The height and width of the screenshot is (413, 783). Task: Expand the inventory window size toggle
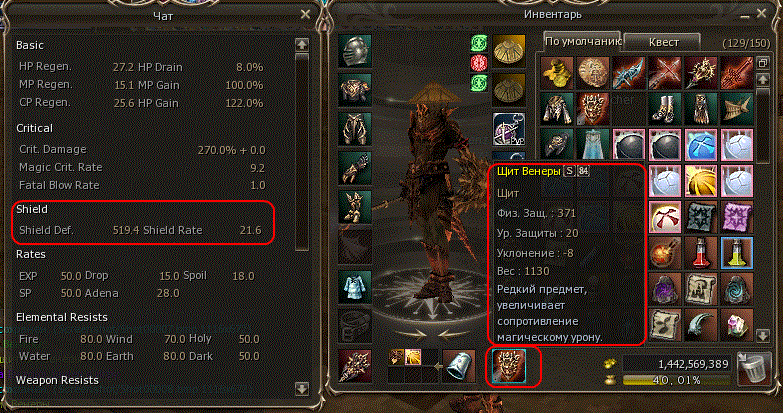[763, 63]
